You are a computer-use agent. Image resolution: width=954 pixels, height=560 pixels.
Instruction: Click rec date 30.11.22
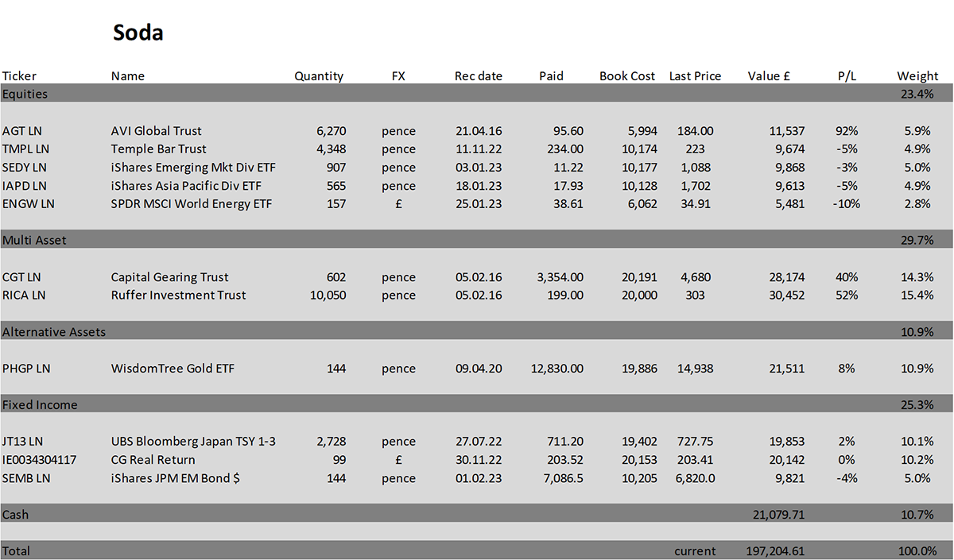(479, 460)
